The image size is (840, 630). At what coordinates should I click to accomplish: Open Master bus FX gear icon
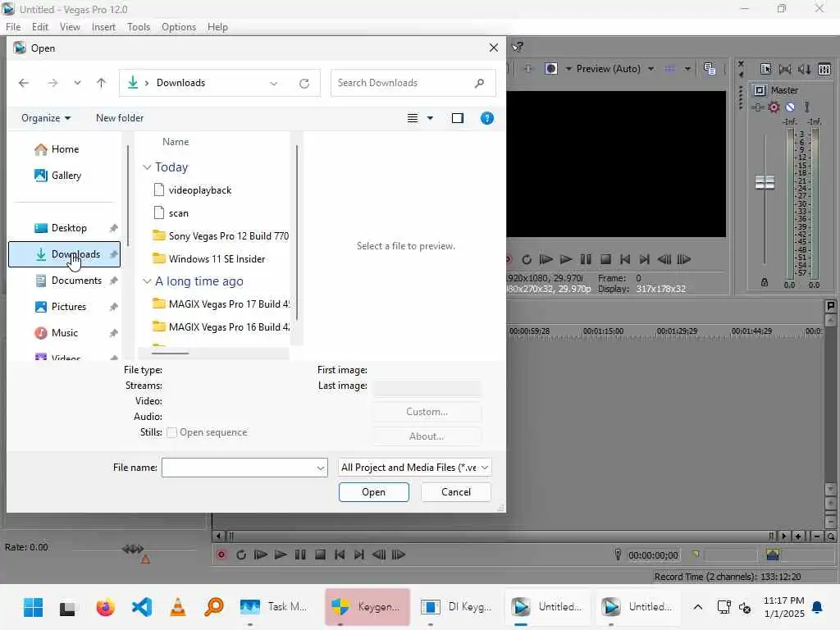(x=774, y=107)
